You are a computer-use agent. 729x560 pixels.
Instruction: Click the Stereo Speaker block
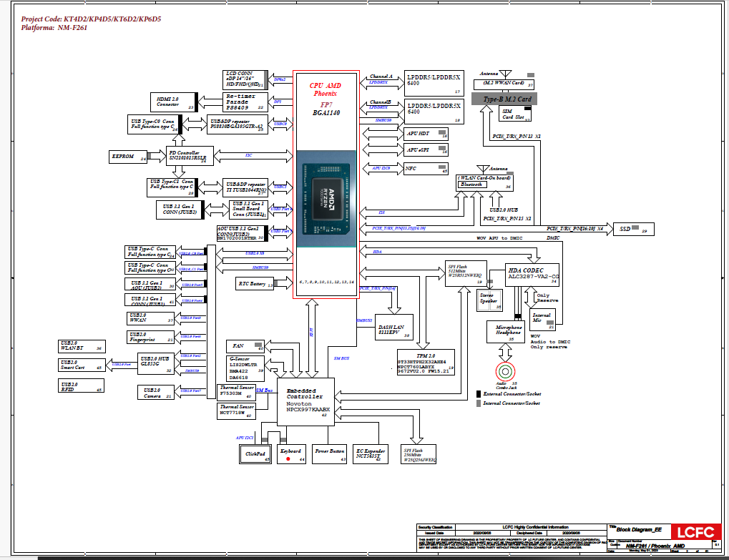(489, 300)
